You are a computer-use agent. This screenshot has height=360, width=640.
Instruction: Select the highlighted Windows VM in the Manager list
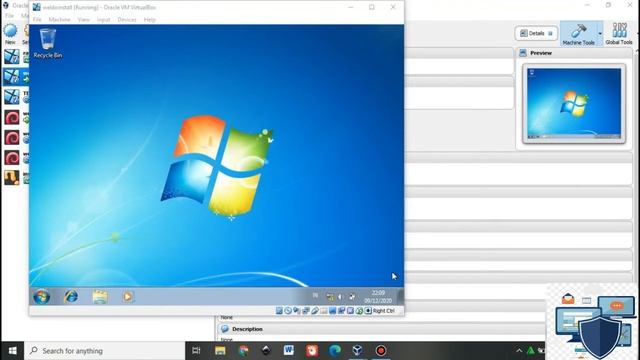(x=16, y=76)
